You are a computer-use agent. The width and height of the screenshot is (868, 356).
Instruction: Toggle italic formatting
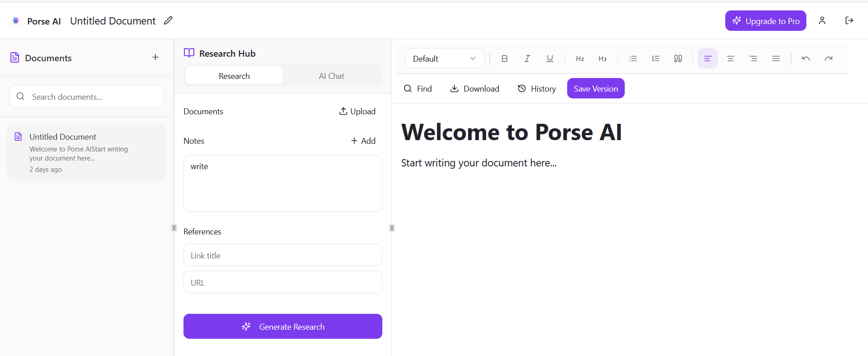point(527,59)
